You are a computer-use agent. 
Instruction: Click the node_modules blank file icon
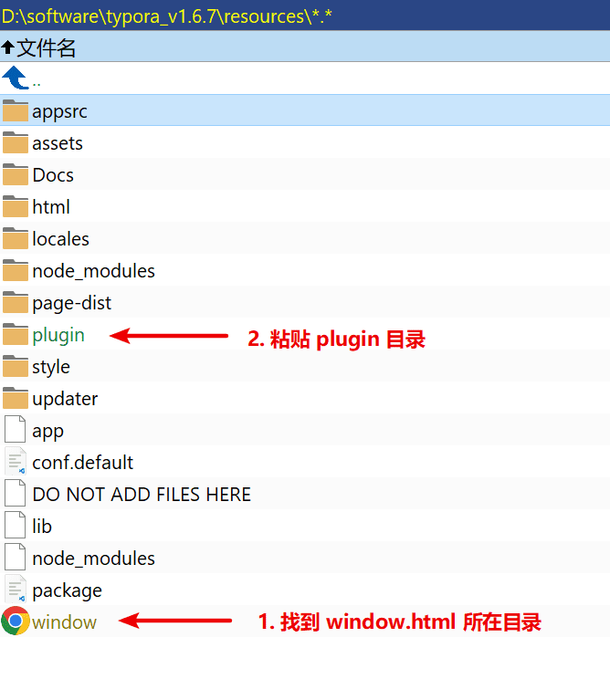tap(16, 557)
